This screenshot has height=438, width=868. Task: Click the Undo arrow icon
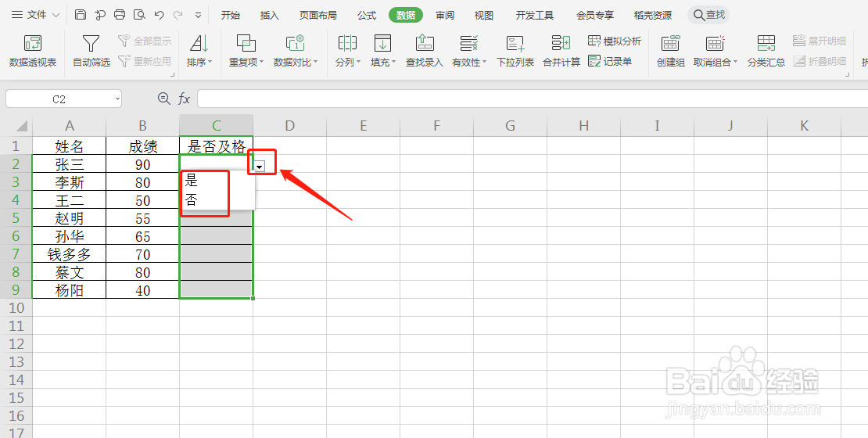159,15
